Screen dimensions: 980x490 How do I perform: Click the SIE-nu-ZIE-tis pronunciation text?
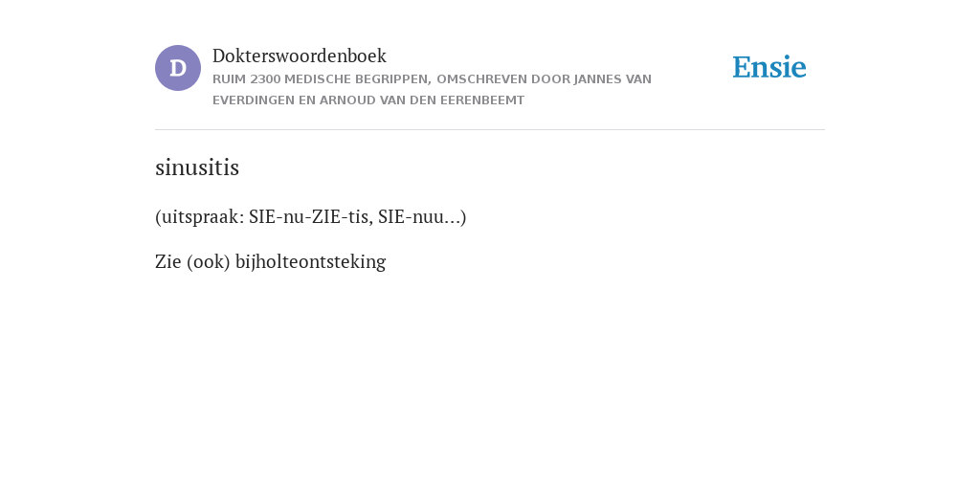(x=311, y=217)
